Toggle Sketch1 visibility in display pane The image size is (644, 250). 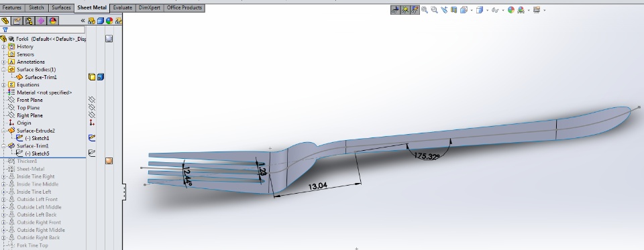tap(92, 138)
